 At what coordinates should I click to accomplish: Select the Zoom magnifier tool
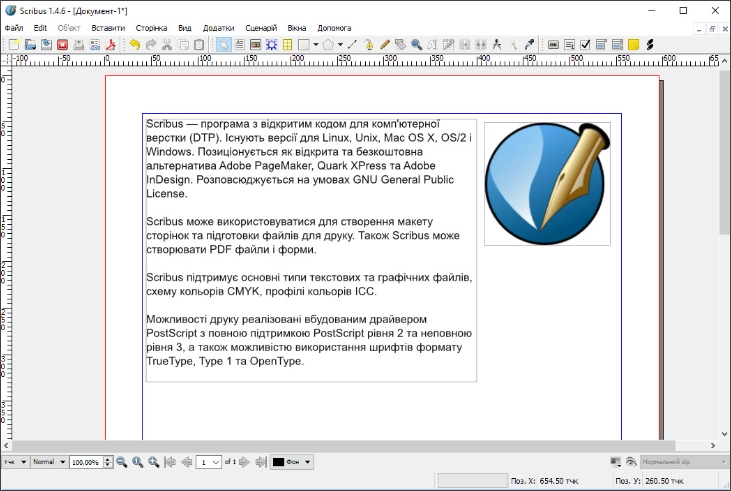point(416,45)
